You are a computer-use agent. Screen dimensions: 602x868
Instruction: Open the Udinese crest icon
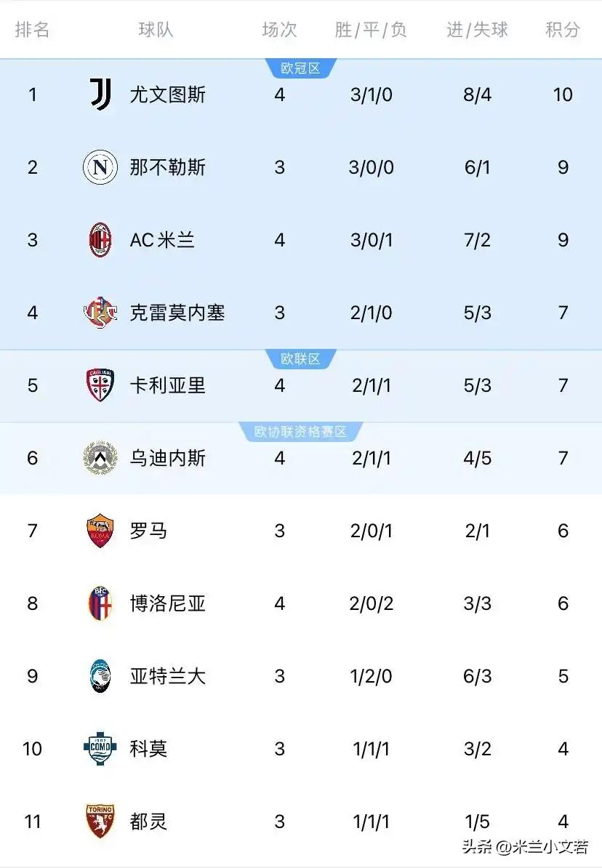[x=100, y=458]
